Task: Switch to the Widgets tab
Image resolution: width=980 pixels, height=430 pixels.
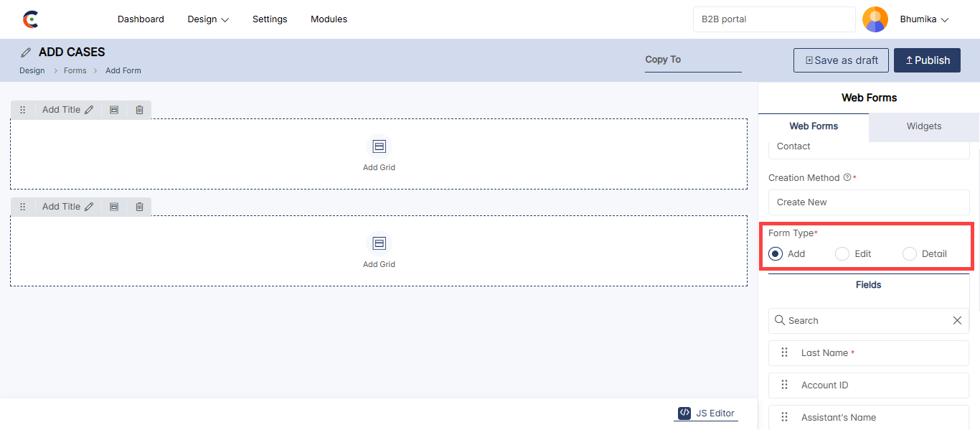Action: click(923, 126)
